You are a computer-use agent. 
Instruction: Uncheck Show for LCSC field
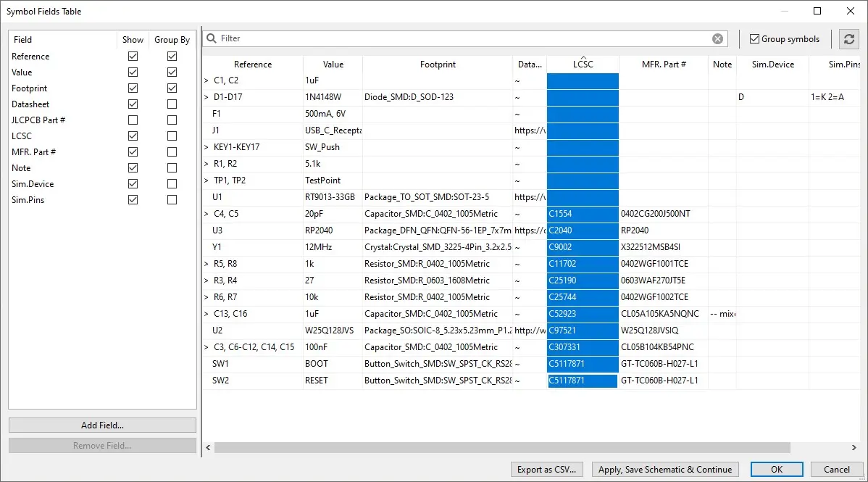[x=133, y=136]
